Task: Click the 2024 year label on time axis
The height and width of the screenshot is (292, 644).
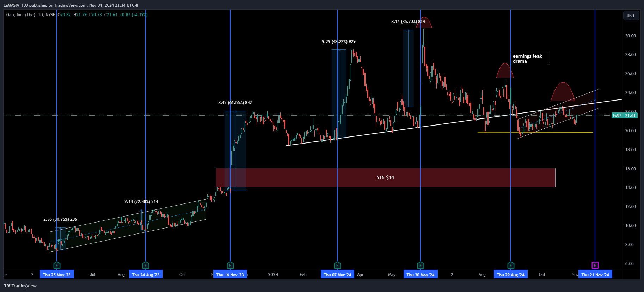Action: click(x=273, y=275)
